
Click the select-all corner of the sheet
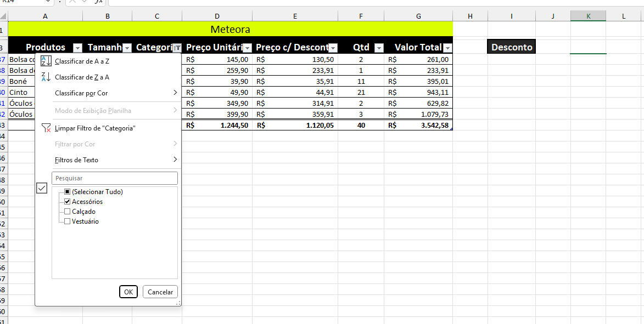pyautogui.click(x=4, y=16)
